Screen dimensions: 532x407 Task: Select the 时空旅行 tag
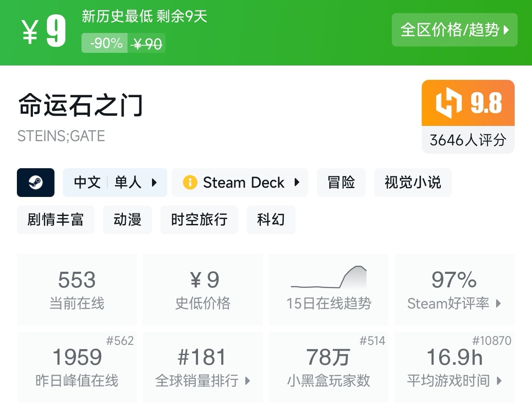point(199,220)
